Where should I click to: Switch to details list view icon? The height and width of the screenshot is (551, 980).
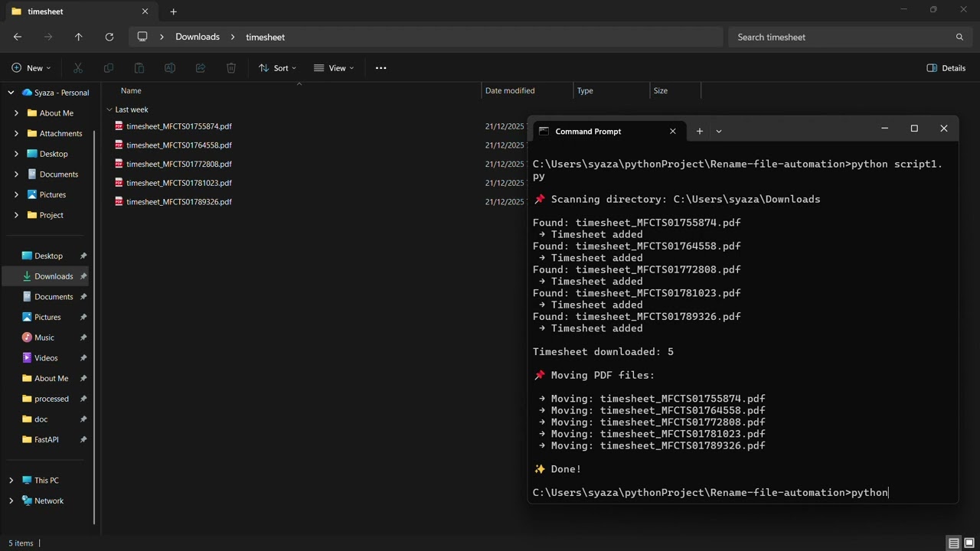[954, 543]
